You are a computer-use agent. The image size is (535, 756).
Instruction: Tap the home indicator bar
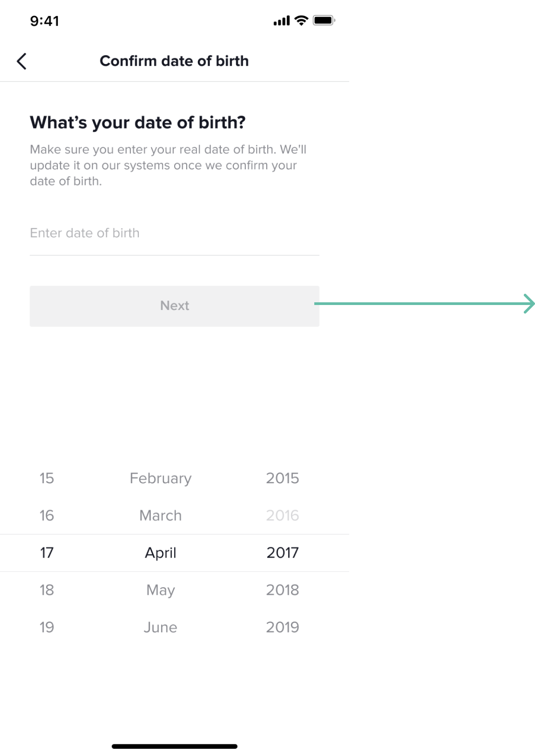pos(174,746)
